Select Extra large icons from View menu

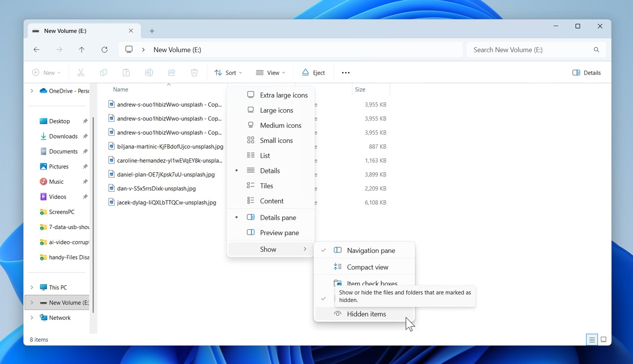coord(283,95)
